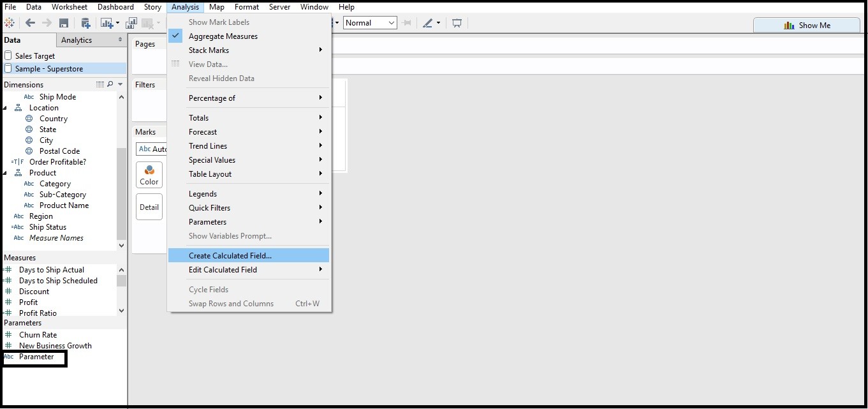
Task: Select Create Calculated Field menu entry
Action: 232,255
